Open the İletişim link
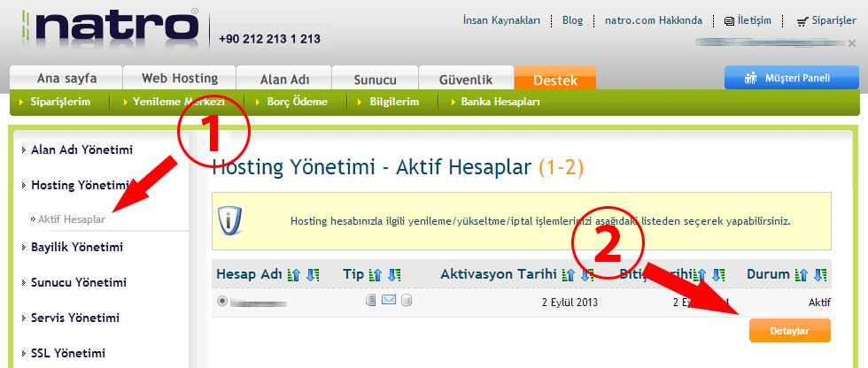Viewport: 868px width, 368px height. tap(748, 20)
